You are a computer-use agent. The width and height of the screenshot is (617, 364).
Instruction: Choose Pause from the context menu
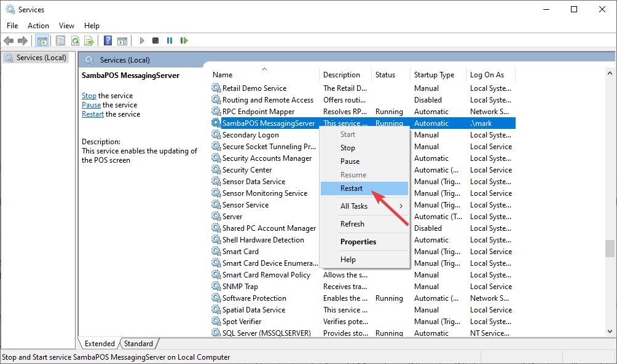pos(364,161)
